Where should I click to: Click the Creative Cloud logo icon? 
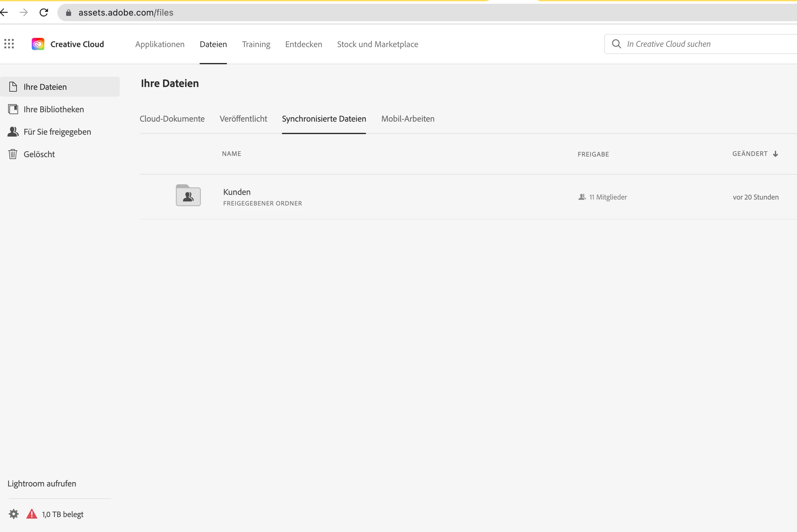[x=38, y=44]
